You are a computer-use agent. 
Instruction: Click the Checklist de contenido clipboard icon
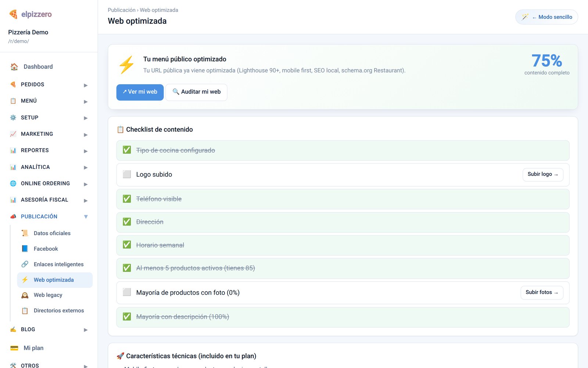tap(120, 130)
